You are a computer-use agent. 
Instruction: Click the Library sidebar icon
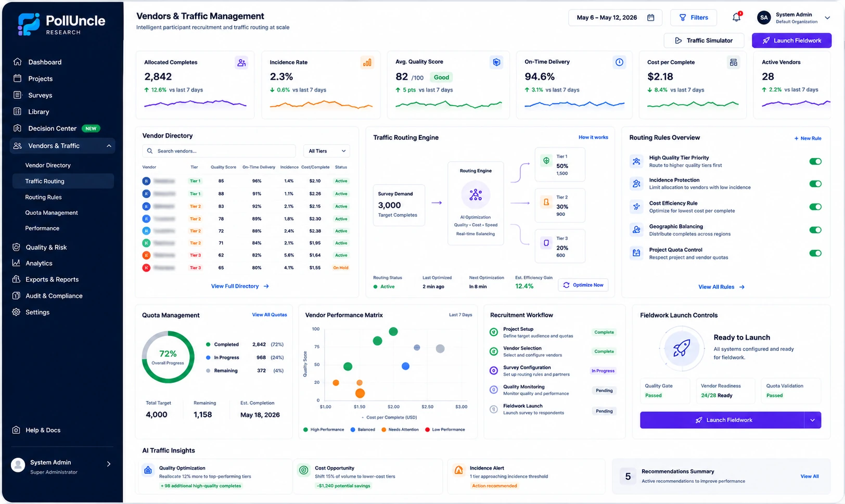pyautogui.click(x=17, y=112)
